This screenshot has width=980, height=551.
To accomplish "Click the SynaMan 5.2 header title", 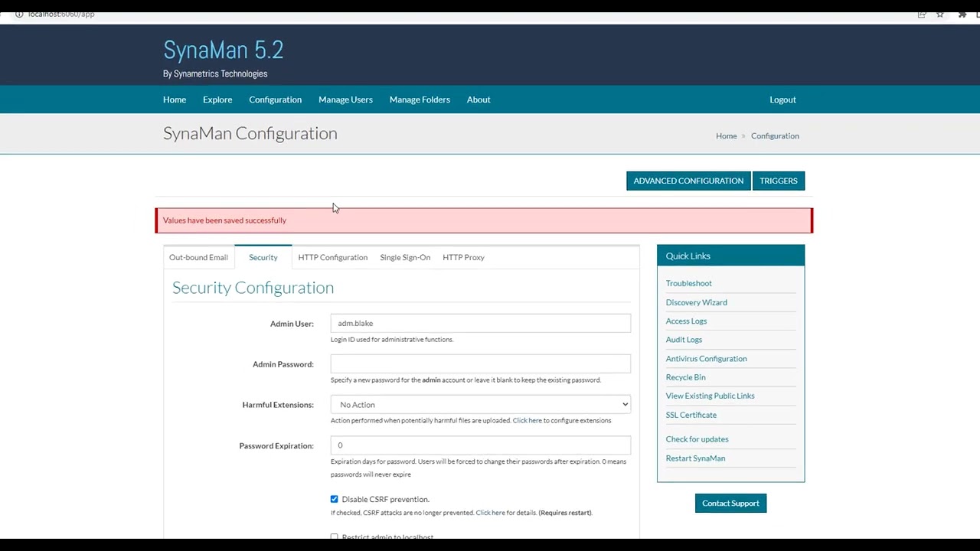I will point(223,50).
